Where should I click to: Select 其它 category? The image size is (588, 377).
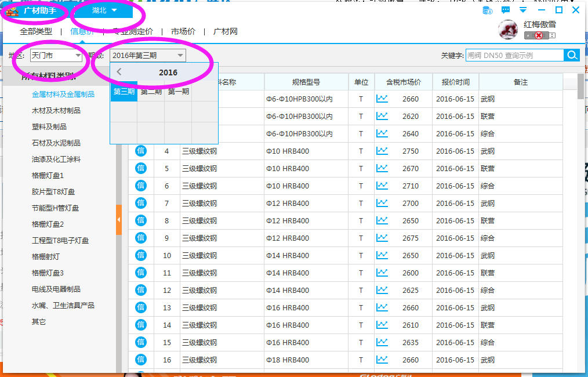39,322
